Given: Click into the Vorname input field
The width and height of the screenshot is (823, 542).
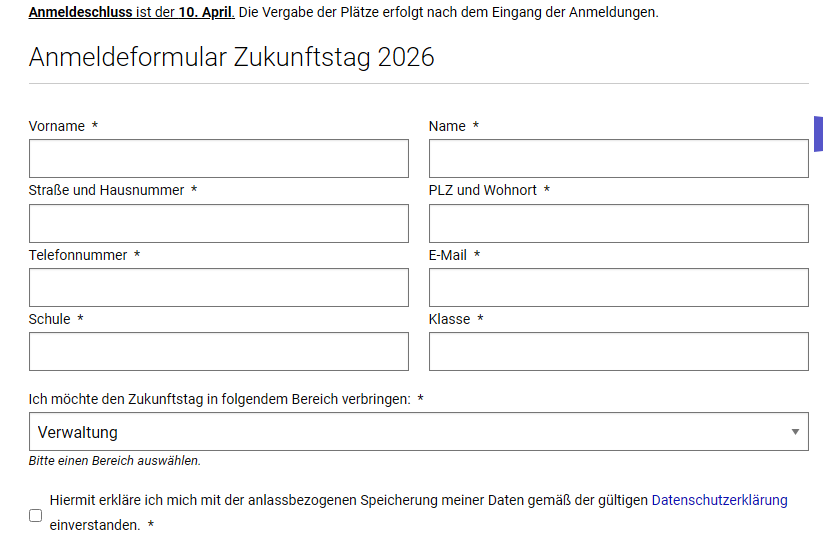Looking at the screenshot, I should pos(218,158).
